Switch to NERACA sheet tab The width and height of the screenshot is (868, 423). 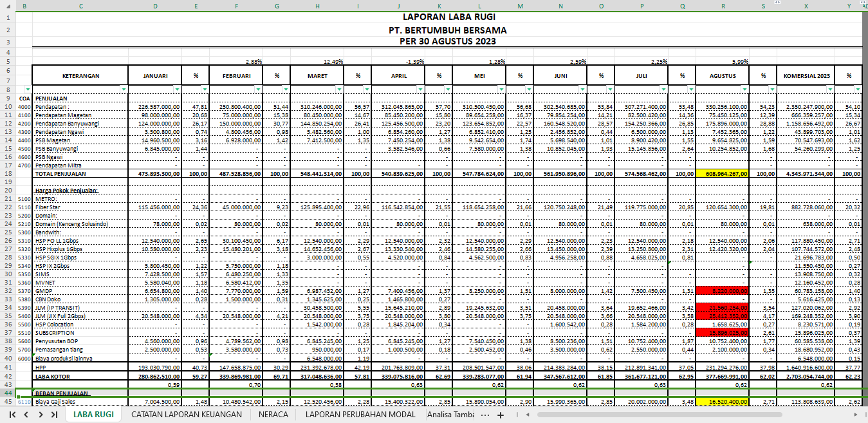click(273, 415)
